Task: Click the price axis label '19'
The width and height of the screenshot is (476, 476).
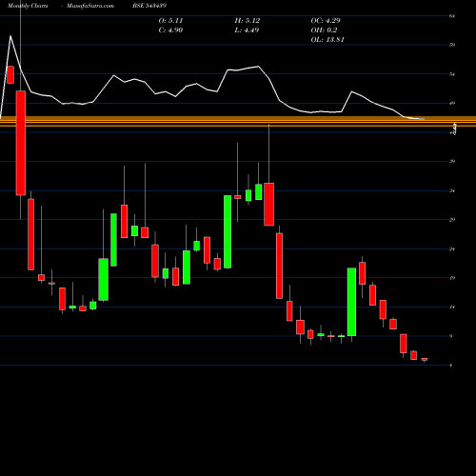Action: (x=452, y=278)
